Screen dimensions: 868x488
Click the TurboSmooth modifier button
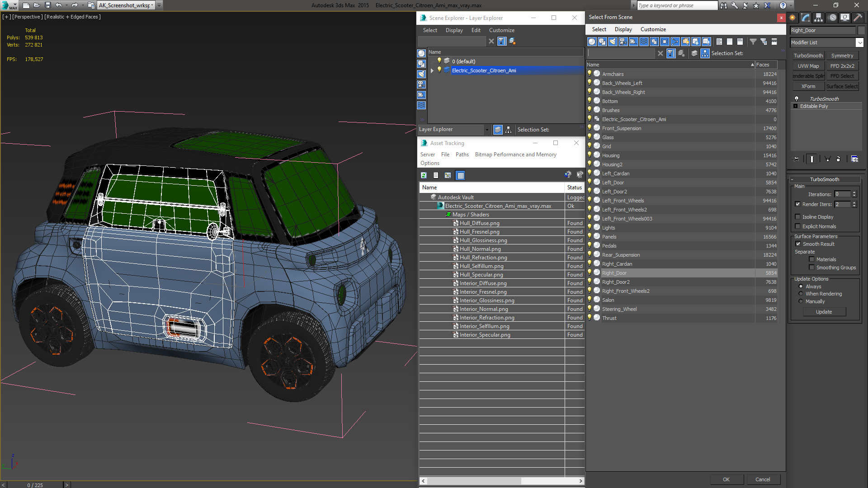(x=808, y=56)
